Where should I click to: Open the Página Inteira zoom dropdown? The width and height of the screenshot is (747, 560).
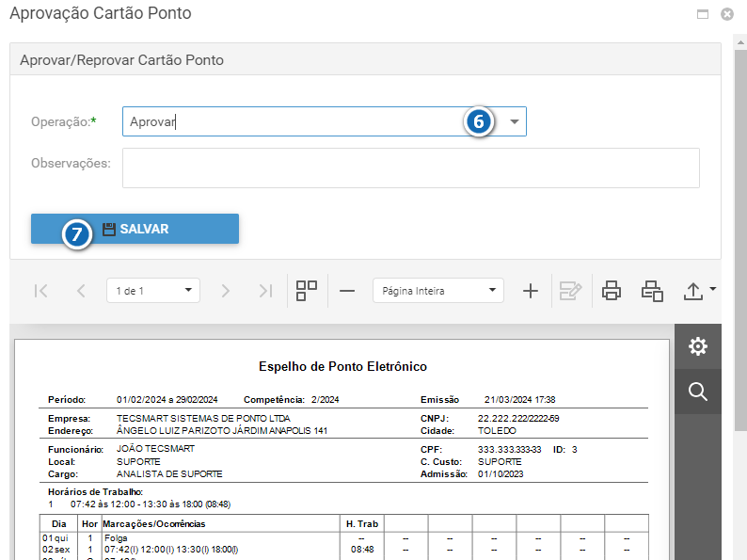click(x=437, y=291)
